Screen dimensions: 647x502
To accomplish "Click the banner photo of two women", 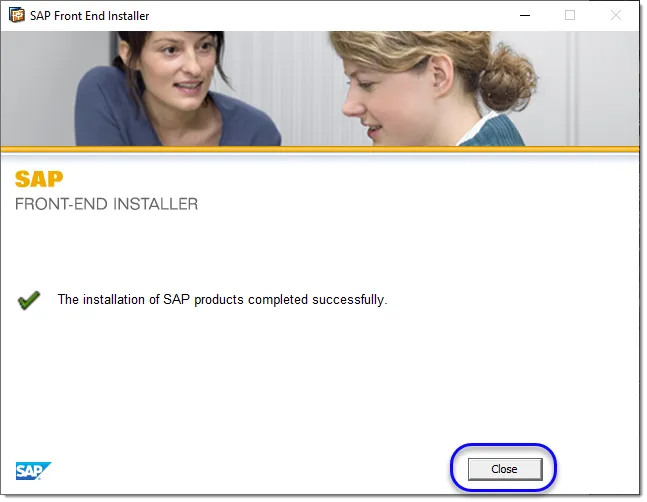I will click(x=320, y=88).
